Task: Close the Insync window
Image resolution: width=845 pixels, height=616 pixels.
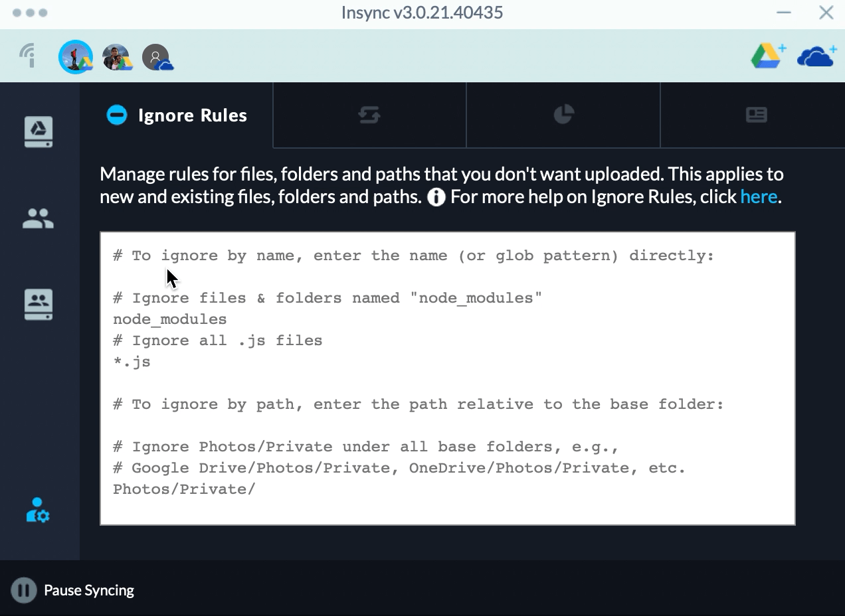Action: coord(826,13)
